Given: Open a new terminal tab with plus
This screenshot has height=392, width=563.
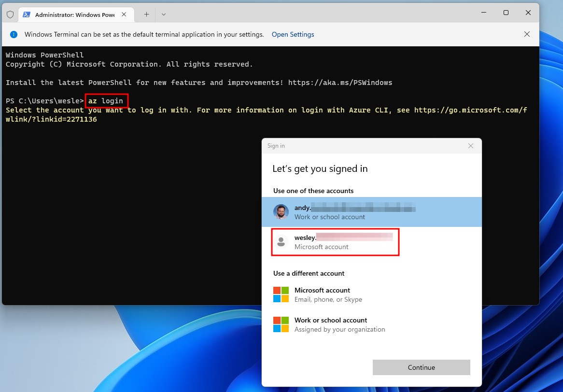Looking at the screenshot, I should pyautogui.click(x=146, y=14).
